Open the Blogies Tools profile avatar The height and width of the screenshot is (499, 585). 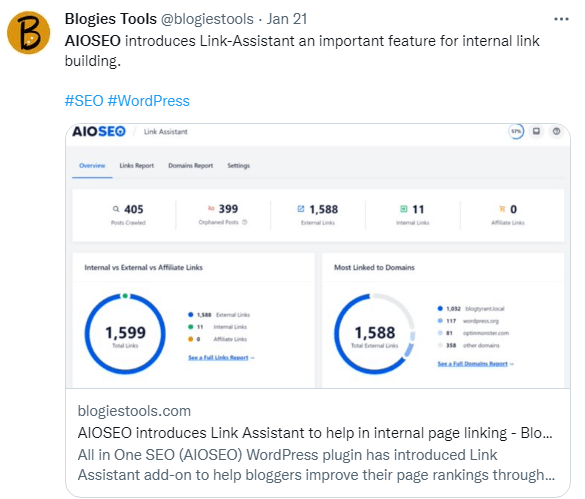(28, 32)
